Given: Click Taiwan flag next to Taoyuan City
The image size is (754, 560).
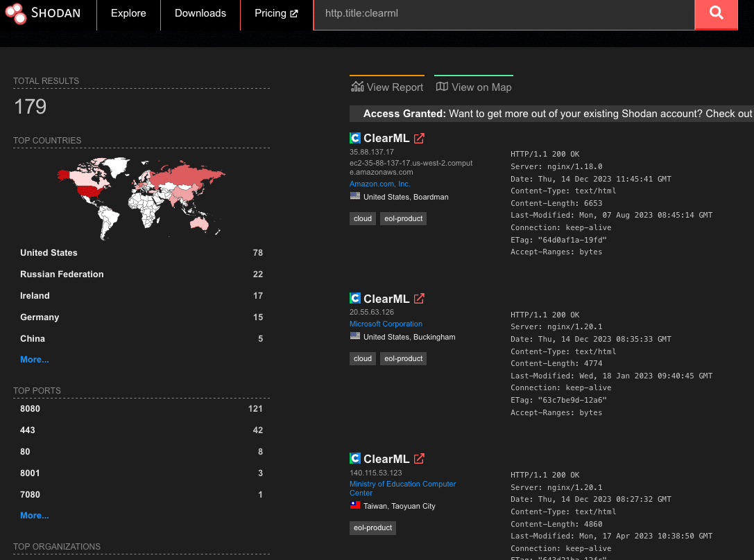Looking at the screenshot, I should click(x=355, y=505).
